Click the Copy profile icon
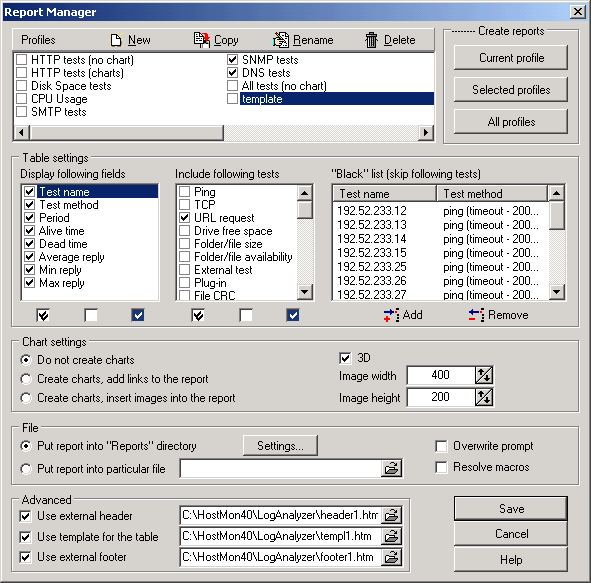The image size is (591, 583). tap(202, 40)
